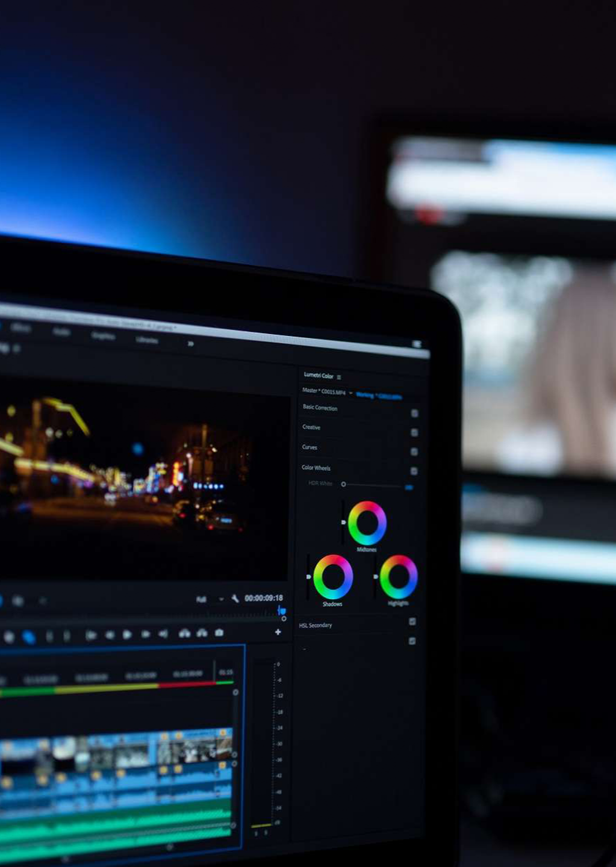The image size is (616, 867).
Task: Click Step Forward one frame button
Action: pos(145,634)
